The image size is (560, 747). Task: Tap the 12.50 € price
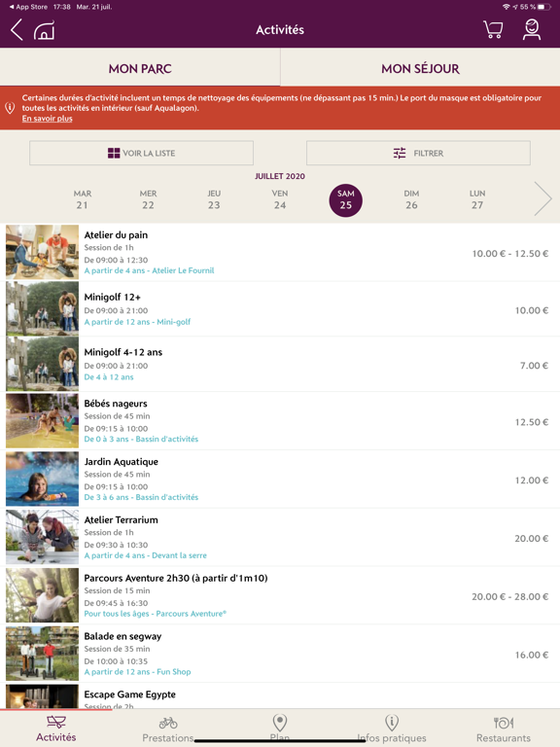[532, 422]
